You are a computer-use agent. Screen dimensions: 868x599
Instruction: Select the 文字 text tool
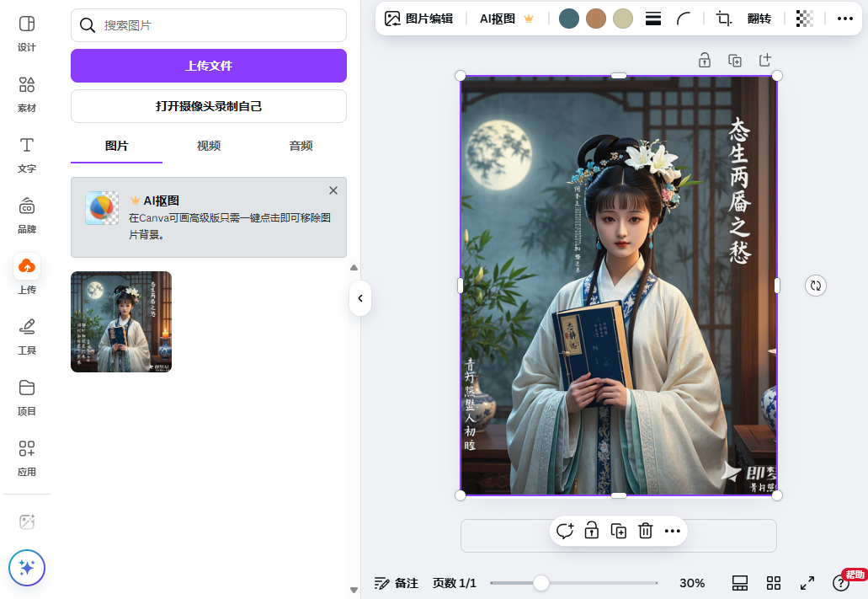(27, 155)
